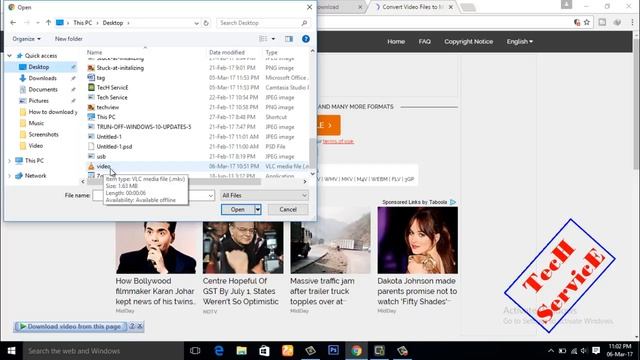Image resolution: width=640 pixels, height=360 pixels.
Task: Open the Screenshots folder in navigation pane
Action: point(43,134)
